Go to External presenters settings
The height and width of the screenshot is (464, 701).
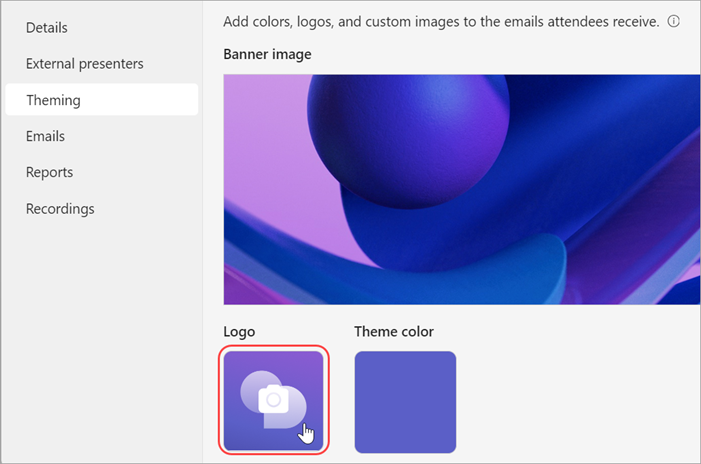[x=85, y=64]
